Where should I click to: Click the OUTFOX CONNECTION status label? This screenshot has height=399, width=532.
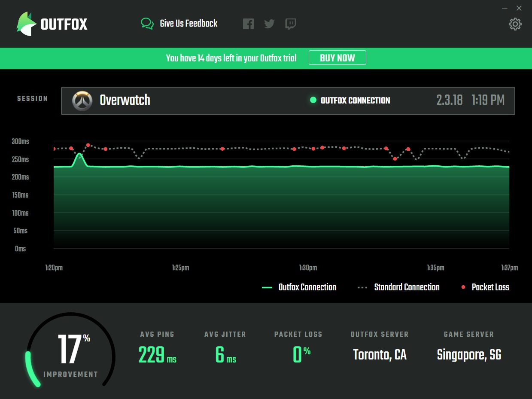point(356,101)
